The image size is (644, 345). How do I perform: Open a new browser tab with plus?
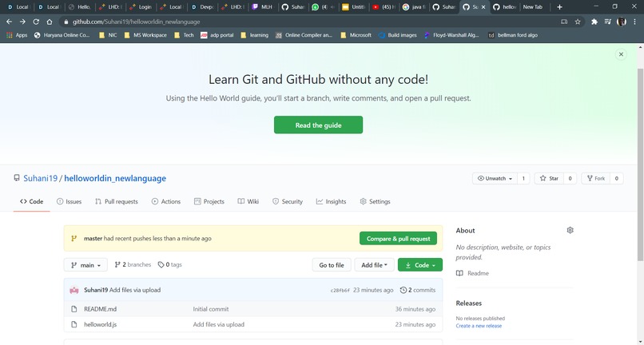coord(559,7)
